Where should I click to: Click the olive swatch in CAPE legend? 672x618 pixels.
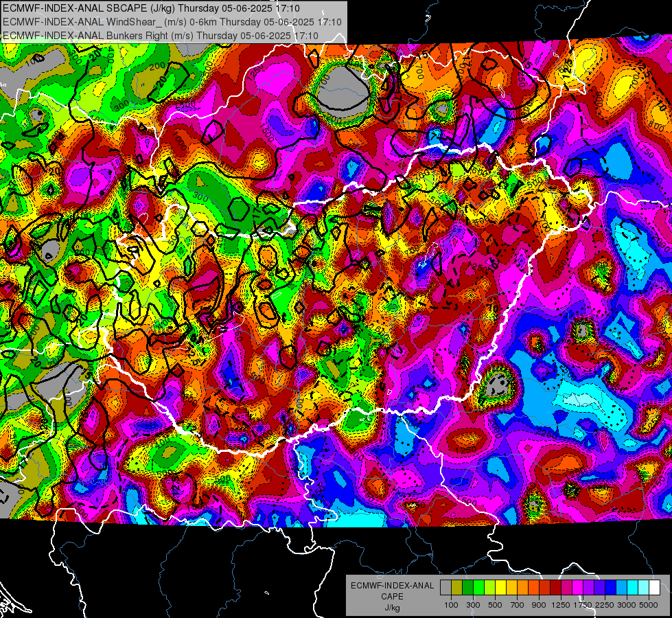(457, 587)
